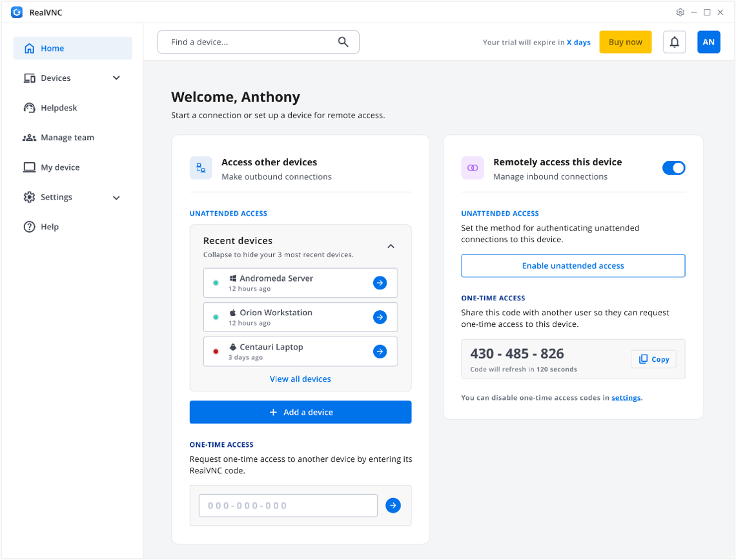This screenshot has width=736, height=560.
Task: Click the Remotely access this device icon
Action: pyautogui.click(x=473, y=168)
